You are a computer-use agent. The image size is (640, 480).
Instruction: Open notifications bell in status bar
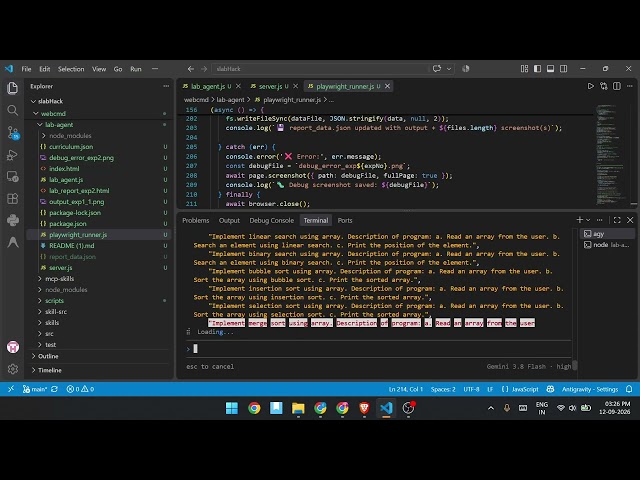pyautogui.click(x=629, y=389)
